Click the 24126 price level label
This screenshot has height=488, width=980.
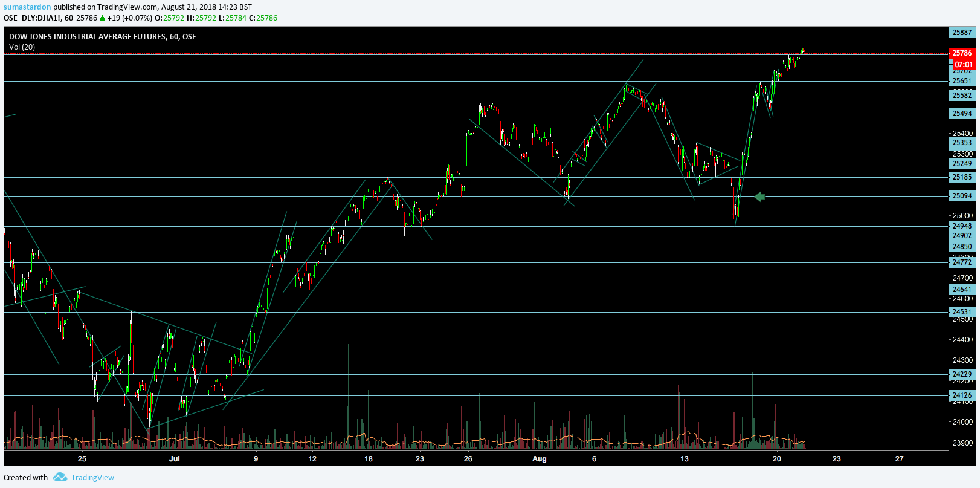[x=962, y=395]
